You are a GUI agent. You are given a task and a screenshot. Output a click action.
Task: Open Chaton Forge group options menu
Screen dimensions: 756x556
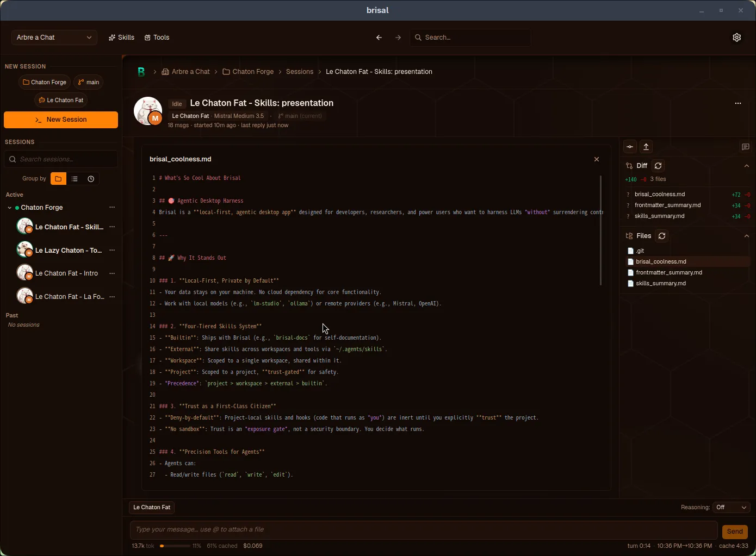112,208
